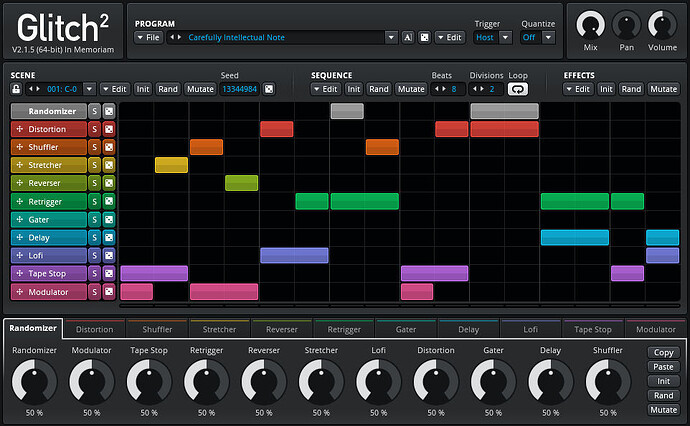Click the Pan knob
This screenshot has height=426, width=690.
pos(627,25)
